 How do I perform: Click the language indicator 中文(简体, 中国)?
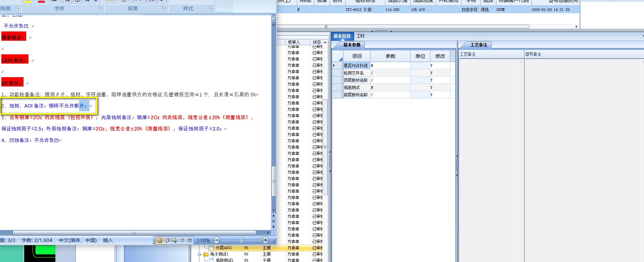(x=78, y=240)
